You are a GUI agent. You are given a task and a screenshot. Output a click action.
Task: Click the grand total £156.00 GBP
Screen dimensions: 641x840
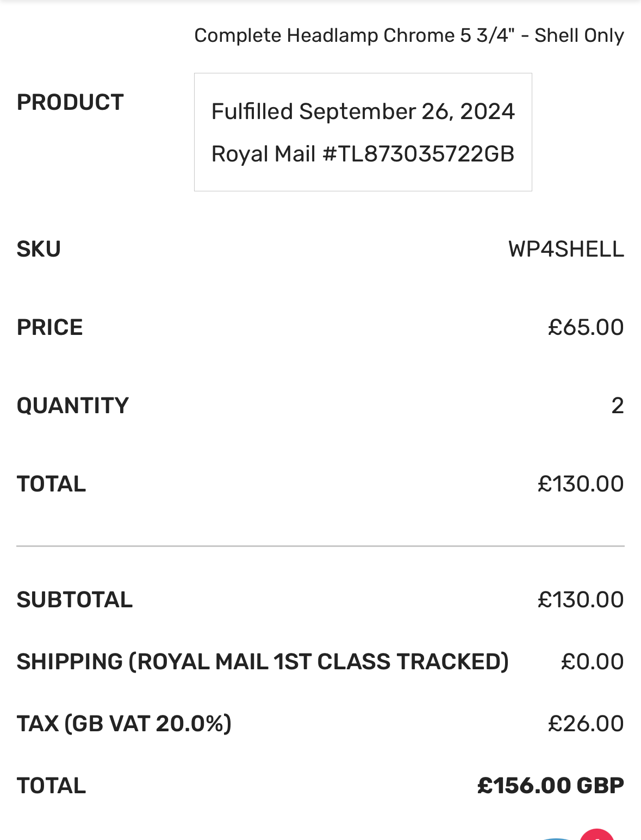click(551, 786)
